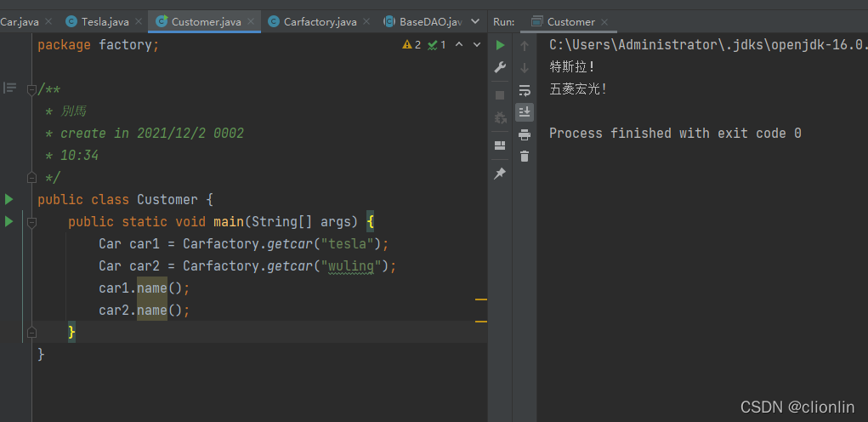Click the grey stop square in Run panel

(x=500, y=95)
